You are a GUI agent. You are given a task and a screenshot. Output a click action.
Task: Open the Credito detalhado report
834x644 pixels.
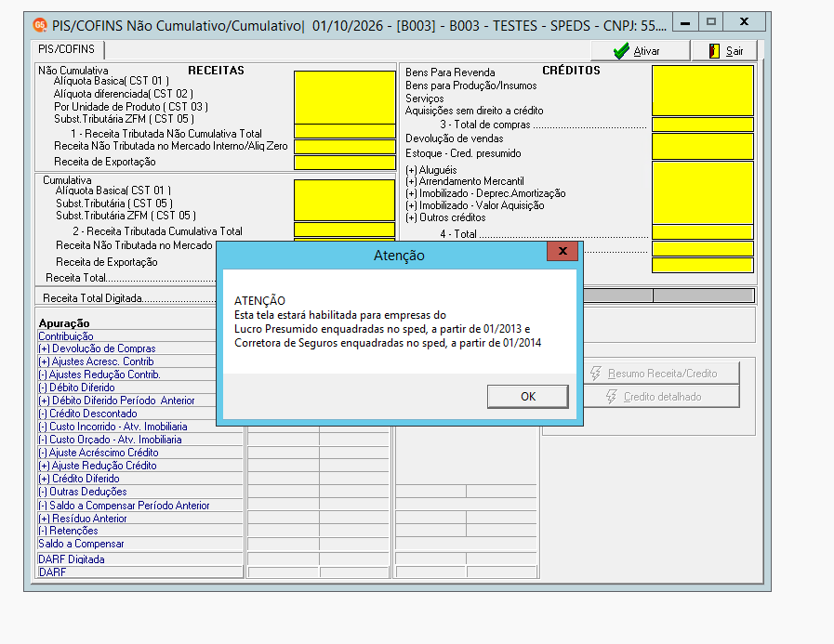coord(662,397)
